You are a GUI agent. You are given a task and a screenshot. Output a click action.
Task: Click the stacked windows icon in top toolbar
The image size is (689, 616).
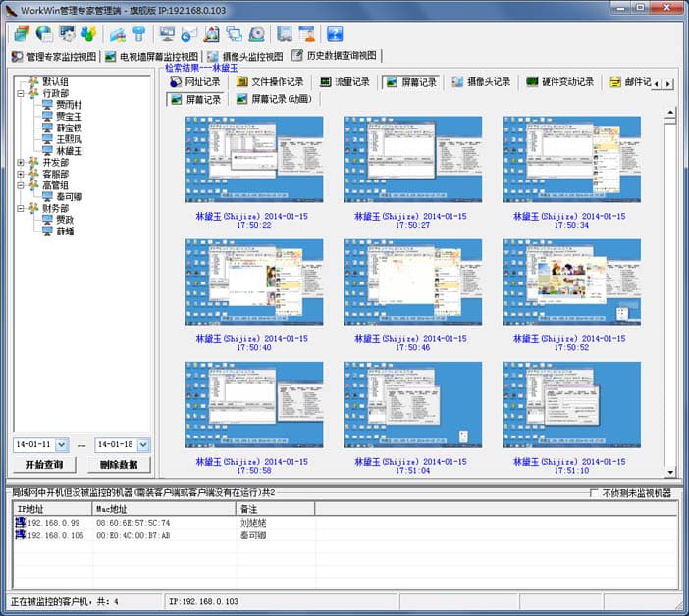pos(21,33)
